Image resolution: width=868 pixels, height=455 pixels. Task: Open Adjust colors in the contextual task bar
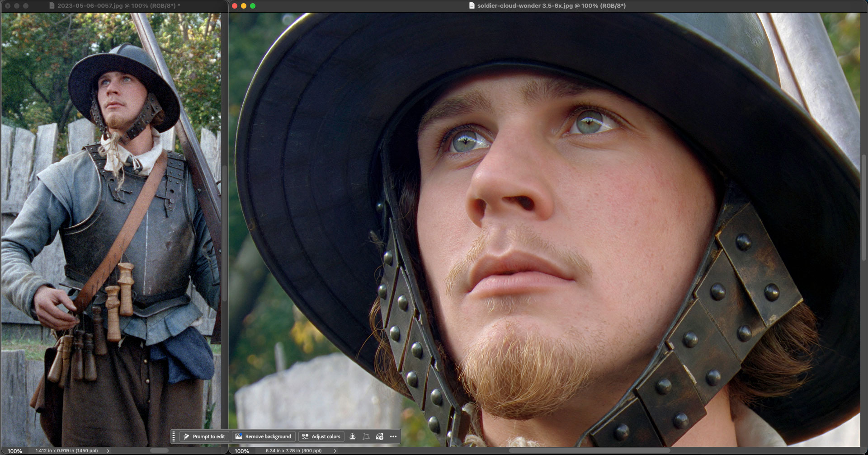[x=321, y=436]
